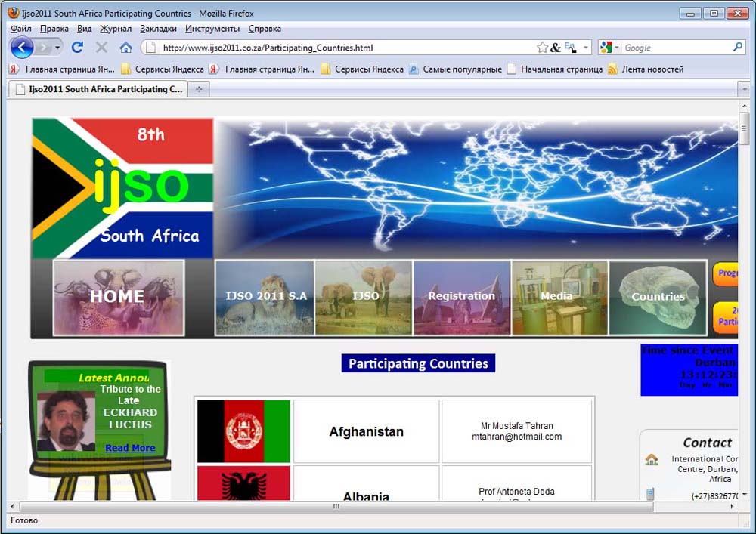Click the Contact home address icon

coord(652,459)
